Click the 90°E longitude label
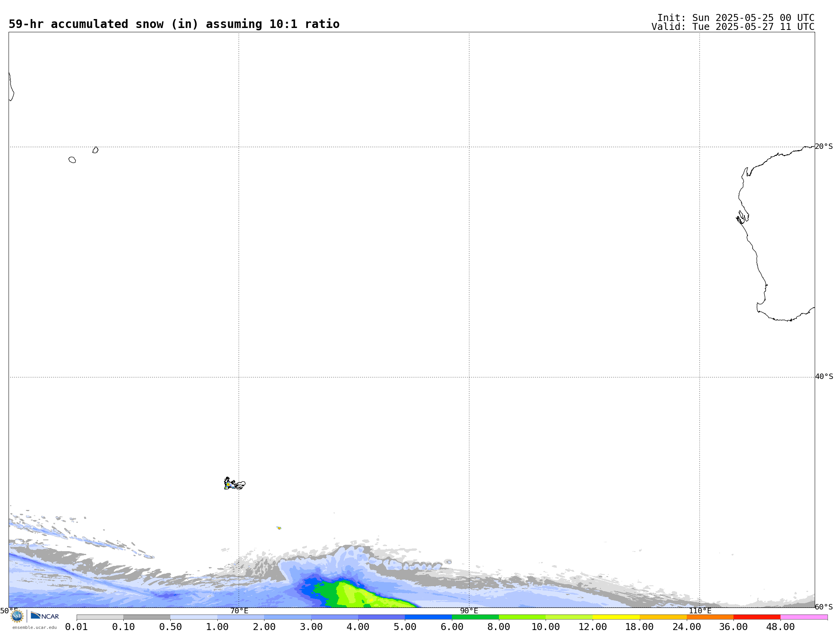 click(x=469, y=611)
